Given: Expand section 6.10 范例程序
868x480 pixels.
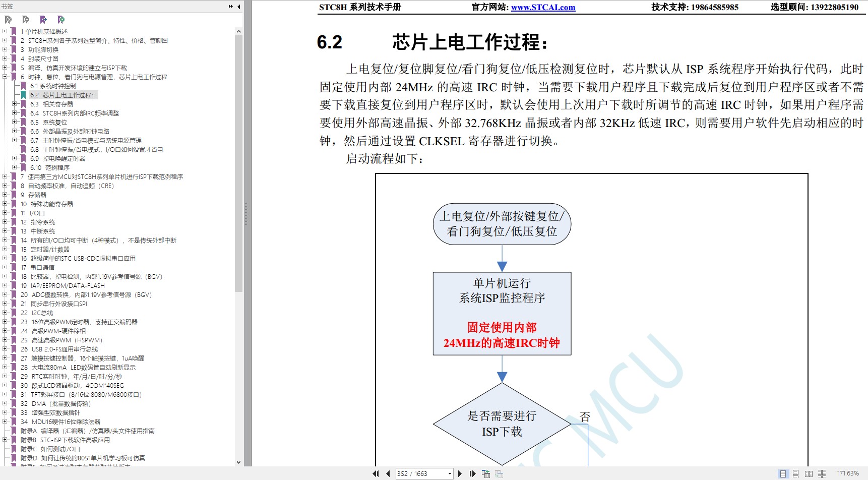Looking at the screenshot, I should click(15, 167).
